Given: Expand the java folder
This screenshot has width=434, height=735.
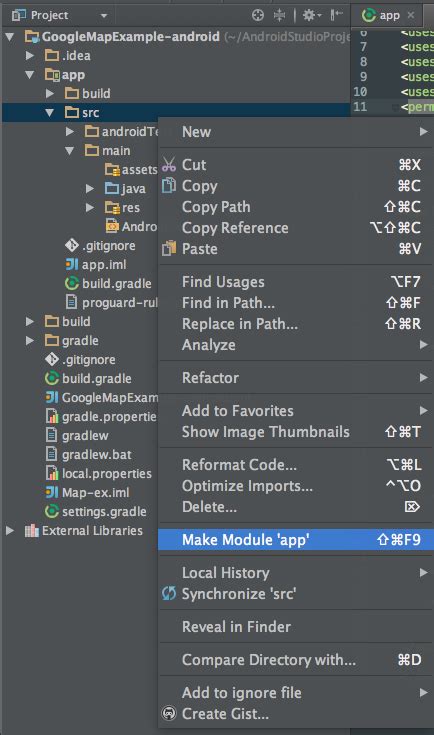Looking at the screenshot, I should pyautogui.click(x=90, y=188).
